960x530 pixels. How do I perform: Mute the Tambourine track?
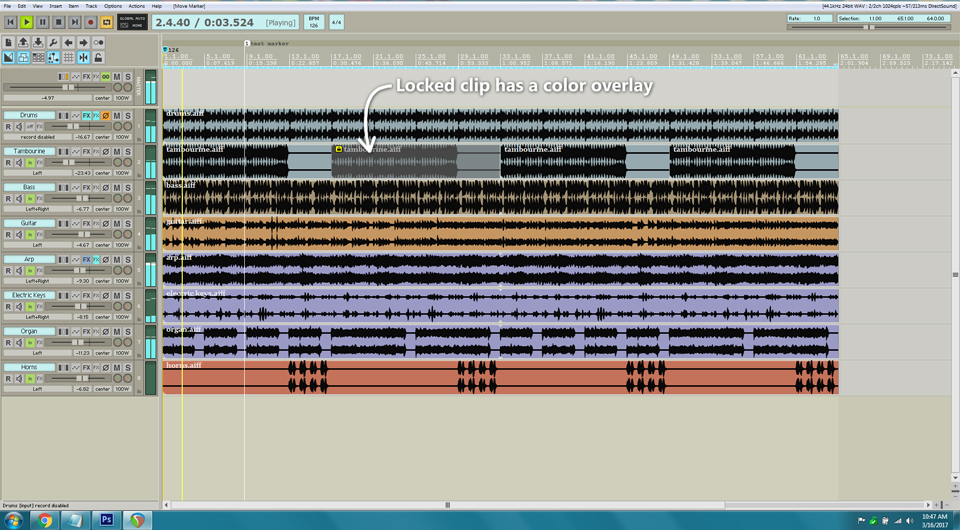tap(117, 152)
